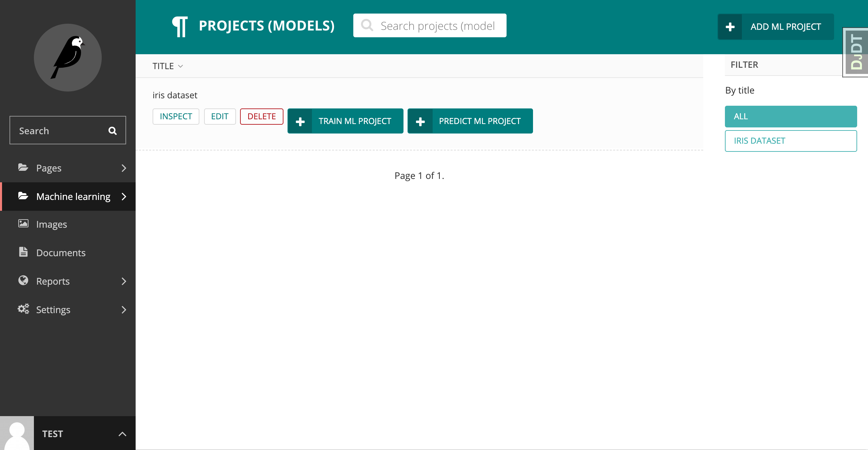Click plus icon on Add ML Project
Image resolution: width=868 pixels, height=450 pixels.
pyautogui.click(x=730, y=27)
